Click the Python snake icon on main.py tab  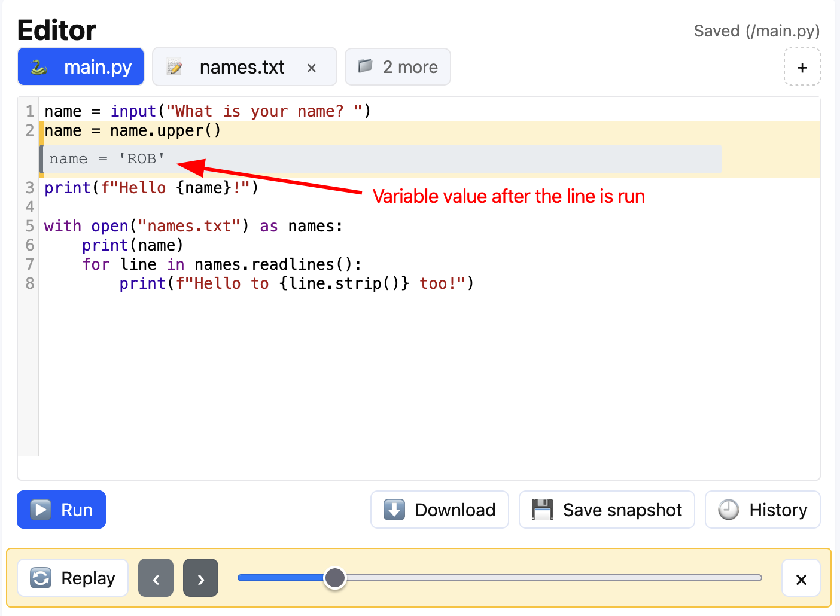pyautogui.click(x=39, y=67)
